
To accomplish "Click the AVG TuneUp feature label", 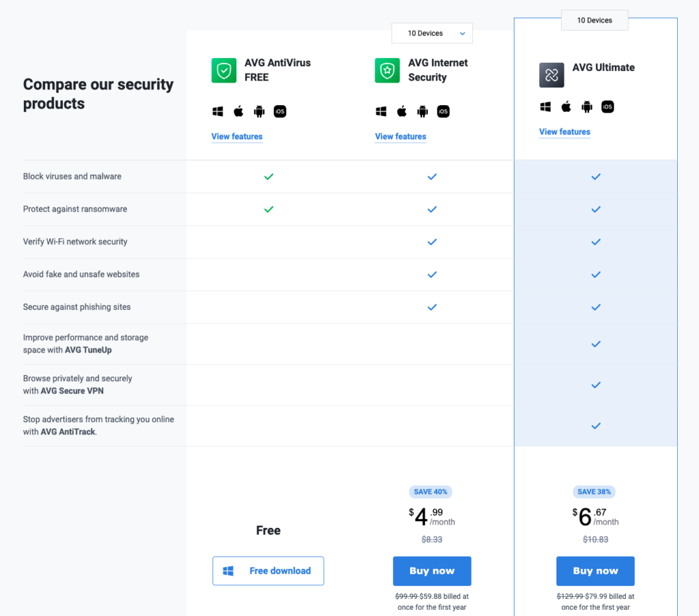I will pos(85,344).
